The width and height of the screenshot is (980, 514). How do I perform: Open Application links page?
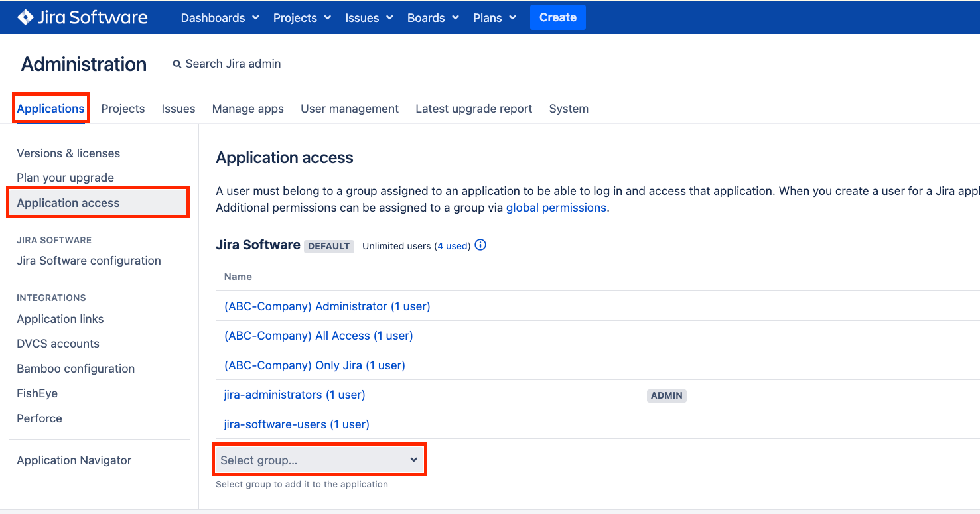(x=60, y=319)
